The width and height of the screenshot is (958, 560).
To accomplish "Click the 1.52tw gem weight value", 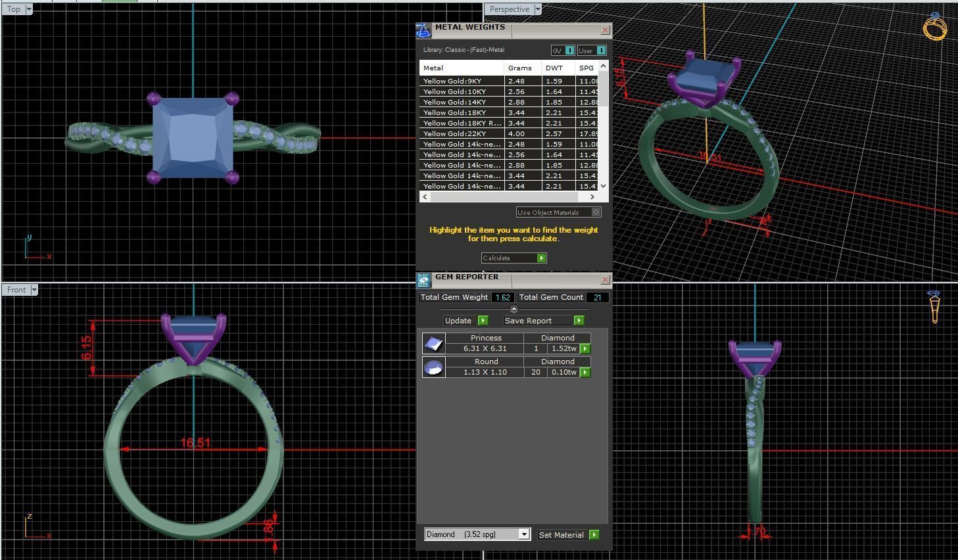I will (564, 348).
